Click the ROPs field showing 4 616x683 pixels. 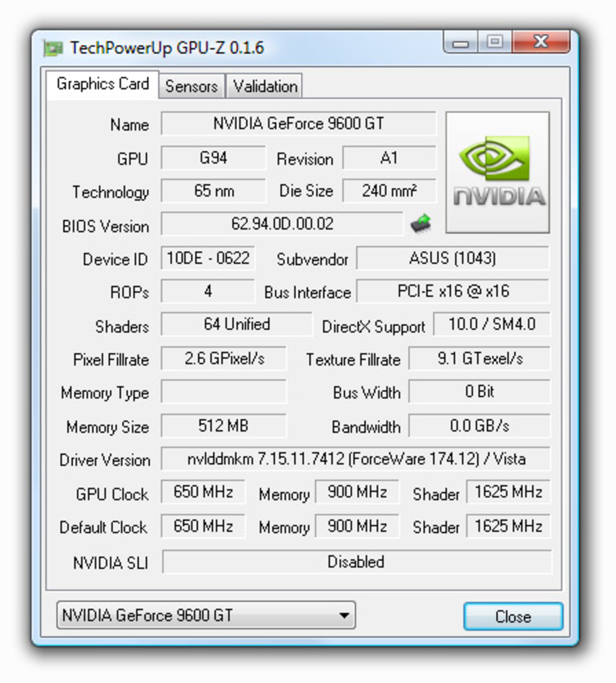[x=208, y=291]
